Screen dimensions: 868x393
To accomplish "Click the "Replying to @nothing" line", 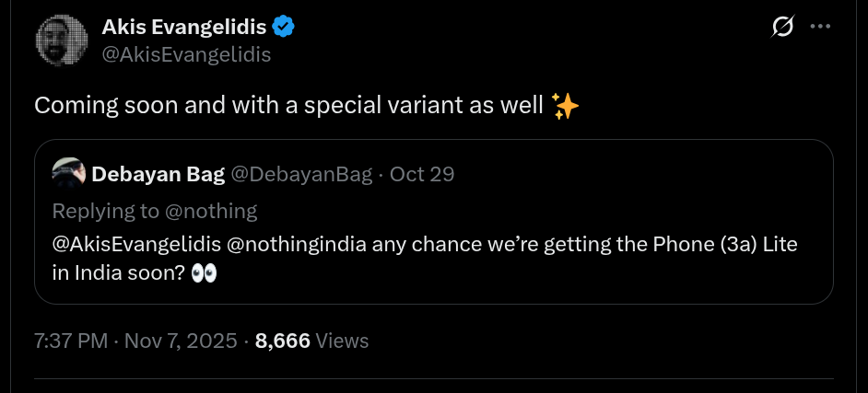I will click(x=154, y=211).
